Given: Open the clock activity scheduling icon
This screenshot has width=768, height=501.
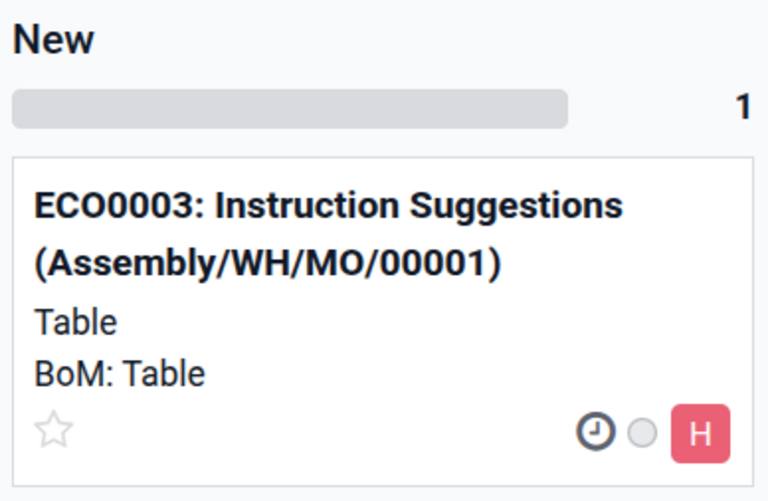Looking at the screenshot, I should [596, 432].
